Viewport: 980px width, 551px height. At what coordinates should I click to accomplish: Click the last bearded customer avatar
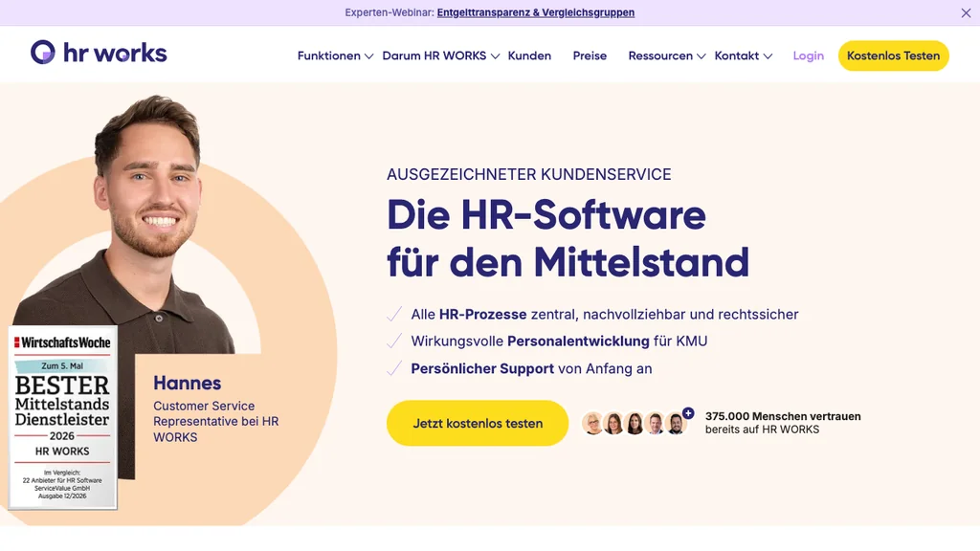pyautogui.click(x=676, y=423)
